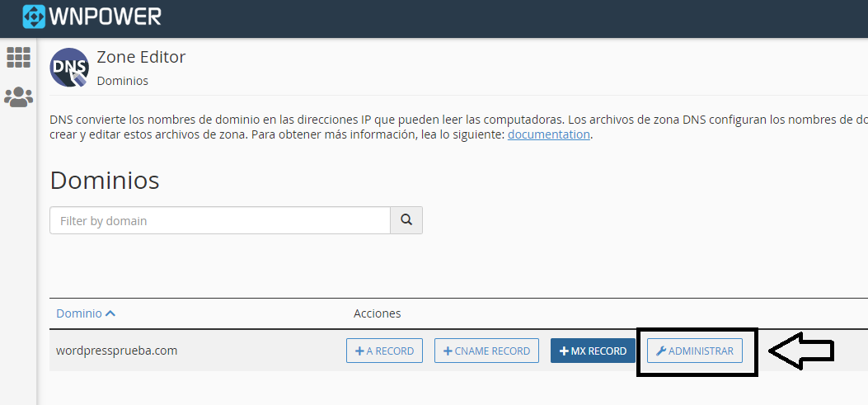
Task: Select the wordpressprueba.com domain row
Action: coord(116,351)
